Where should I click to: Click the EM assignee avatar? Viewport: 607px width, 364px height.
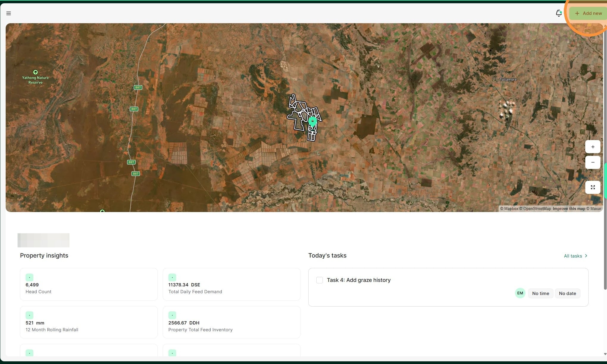[x=520, y=293]
